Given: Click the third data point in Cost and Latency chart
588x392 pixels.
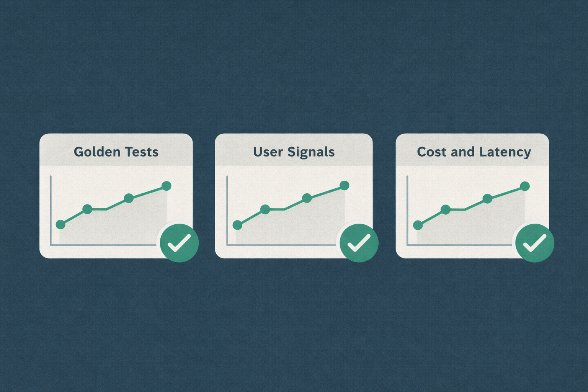Looking at the screenshot, I should [x=487, y=199].
